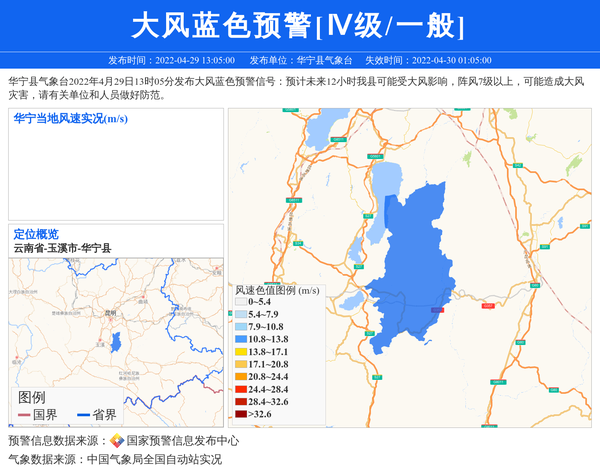The width and height of the screenshot is (600, 471).
Task: Click the blue provincial border legend line
Action: pyautogui.click(x=82, y=415)
